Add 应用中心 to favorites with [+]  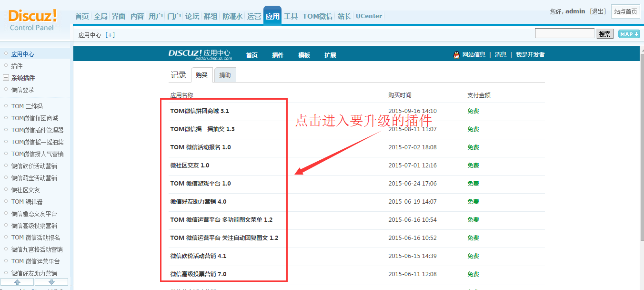pos(110,35)
